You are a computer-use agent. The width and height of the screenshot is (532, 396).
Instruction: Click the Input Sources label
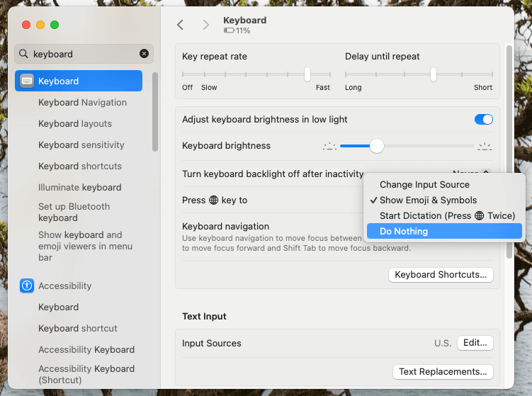211,343
